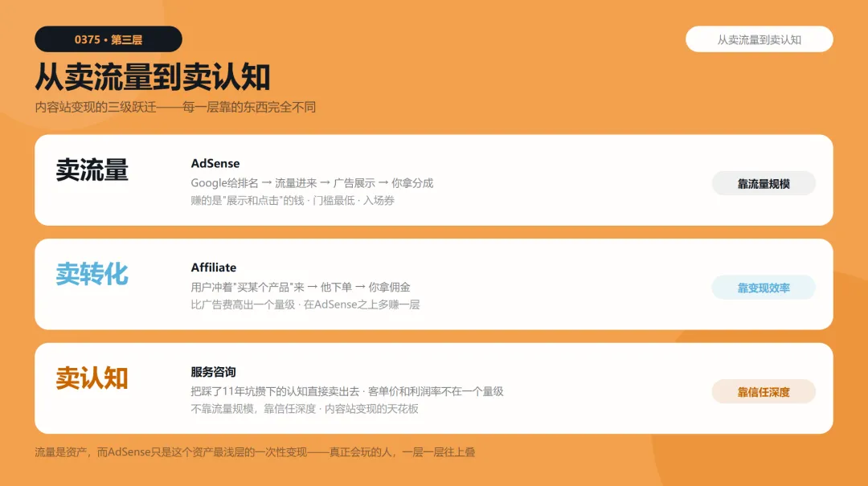
Task: Click the line "赚的是"展示和点击"的钱"
Action: tap(293, 200)
